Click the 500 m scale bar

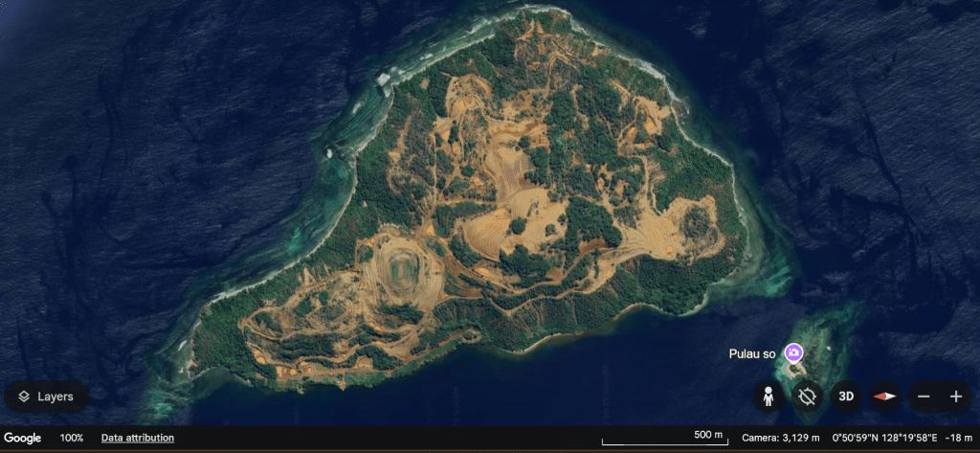pyautogui.click(x=662, y=440)
